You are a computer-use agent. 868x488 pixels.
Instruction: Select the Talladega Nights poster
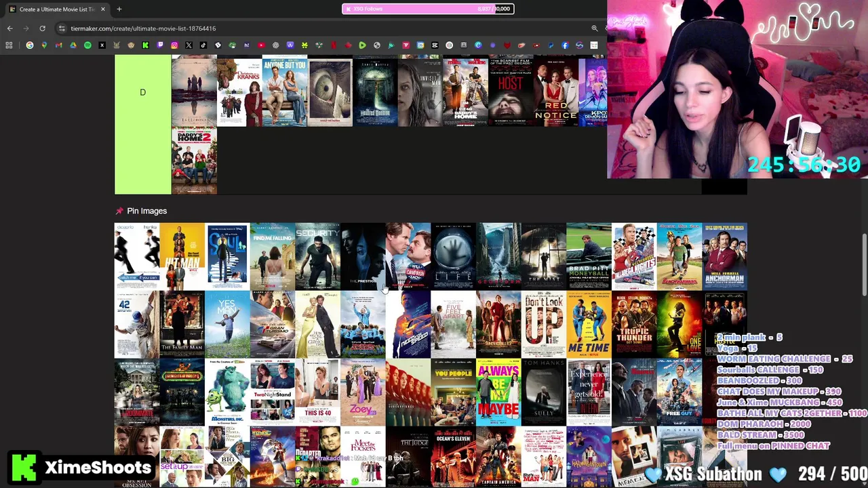pyautogui.click(x=634, y=256)
